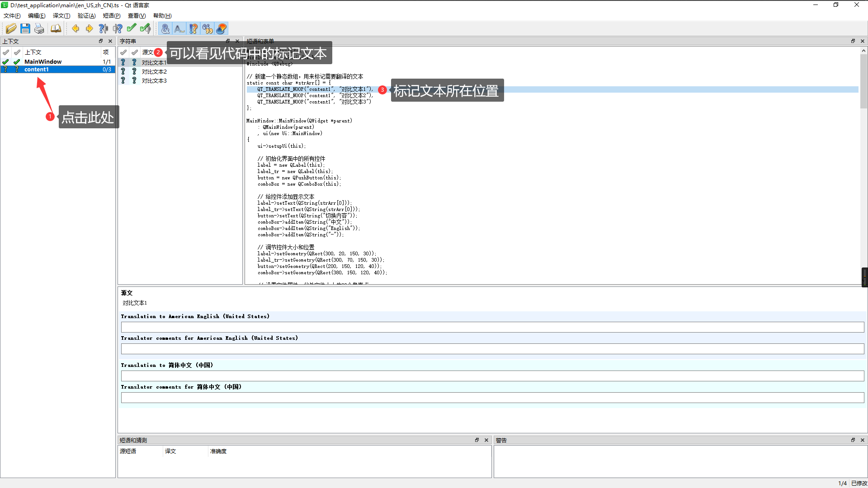Image resolution: width=868 pixels, height=488 pixels.
Task: Select the content1 context row
Action: [x=58, y=70]
